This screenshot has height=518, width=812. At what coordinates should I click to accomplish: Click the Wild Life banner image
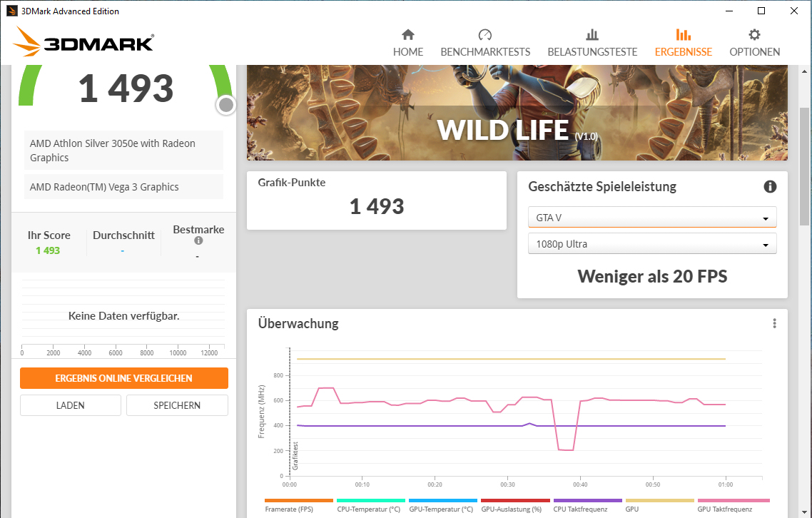pyautogui.click(x=517, y=113)
